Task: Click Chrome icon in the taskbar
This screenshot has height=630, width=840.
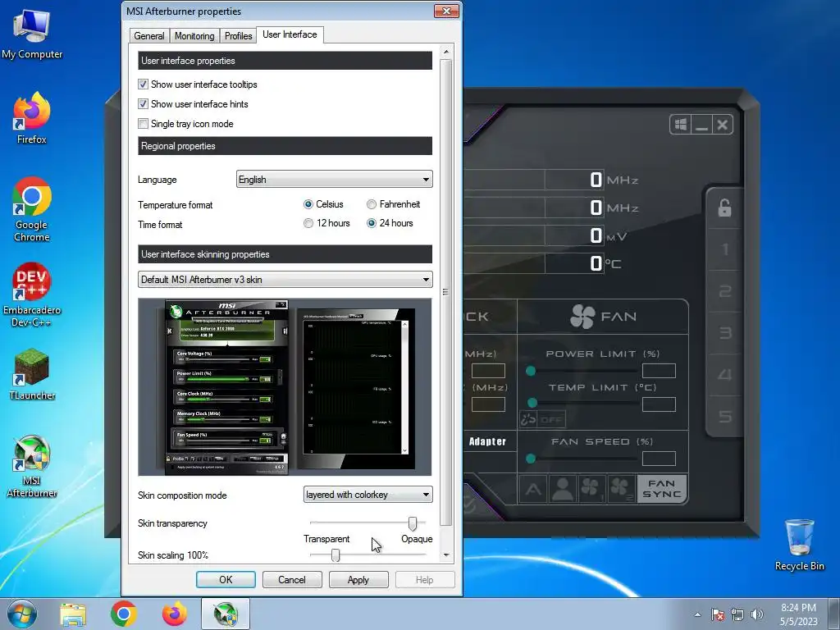Action: (x=124, y=614)
